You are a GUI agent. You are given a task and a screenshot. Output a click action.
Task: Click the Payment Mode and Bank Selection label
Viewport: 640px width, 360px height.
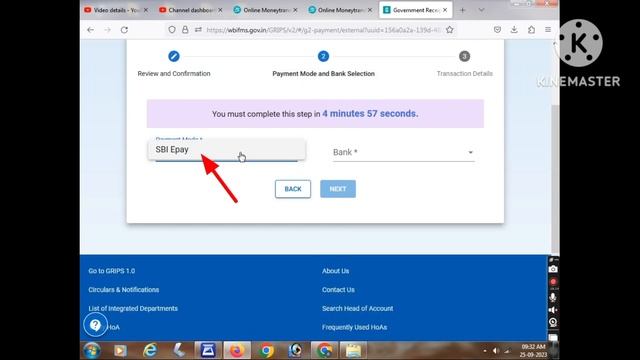click(x=323, y=73)
